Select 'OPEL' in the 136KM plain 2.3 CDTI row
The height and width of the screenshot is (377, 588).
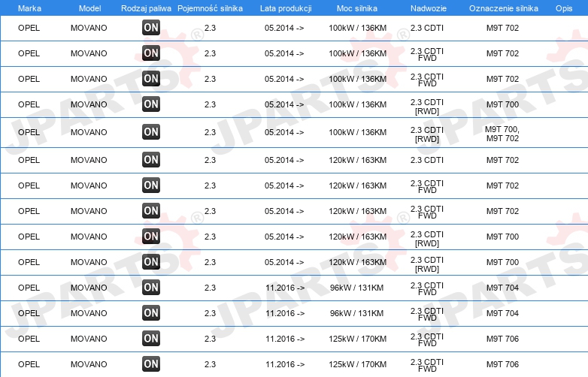click(x=29, y=28)
